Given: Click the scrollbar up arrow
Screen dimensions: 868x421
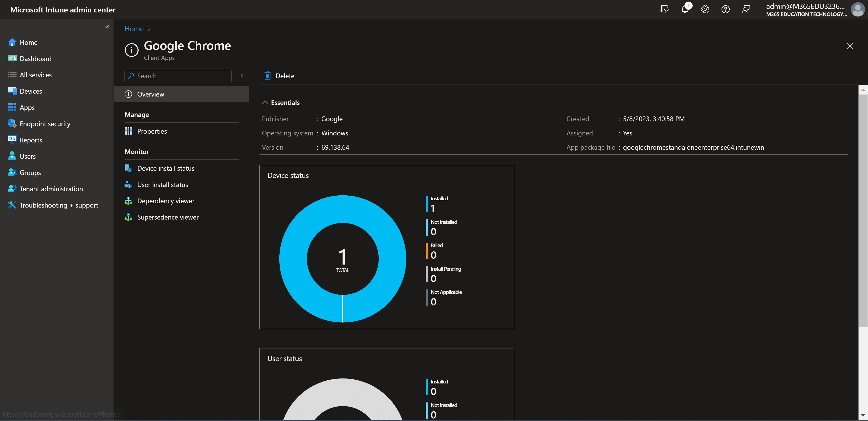Looking at the screenshot, I should [863, 90].
